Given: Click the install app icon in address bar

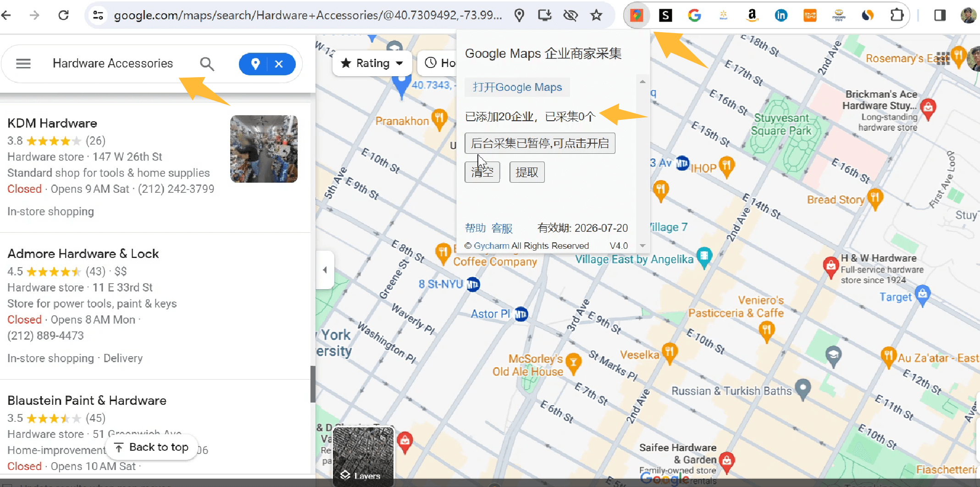Looking at the screenshot, I should (x=544, y=15).
